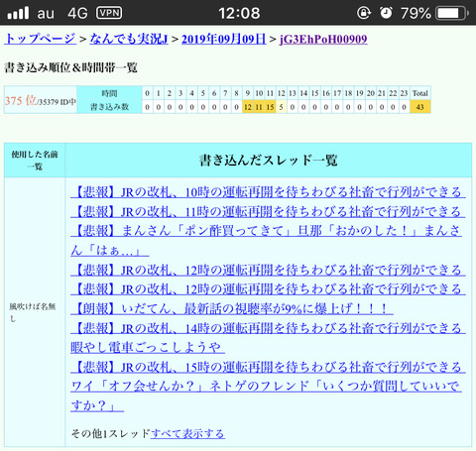Image resolution: width=476 pixels, height=451 pixels.
Task: Click the hour 0 header cell
Action: point(148,93)
